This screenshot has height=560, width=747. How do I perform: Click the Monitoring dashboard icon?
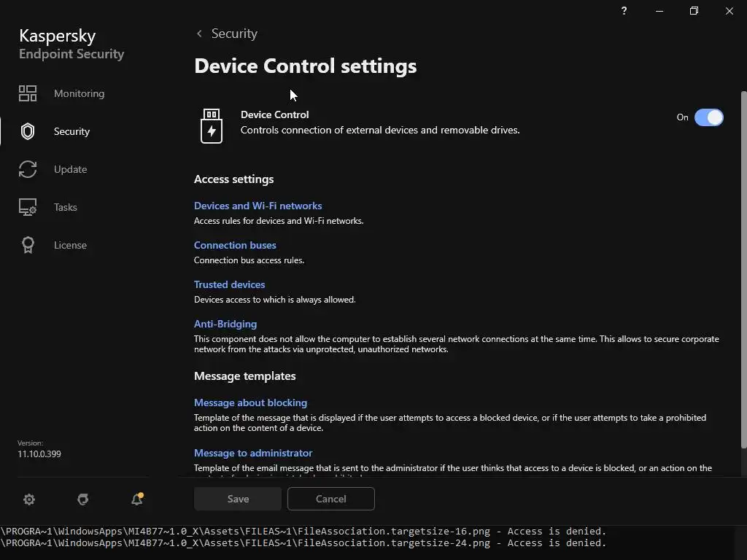click(x=28, y=93)
